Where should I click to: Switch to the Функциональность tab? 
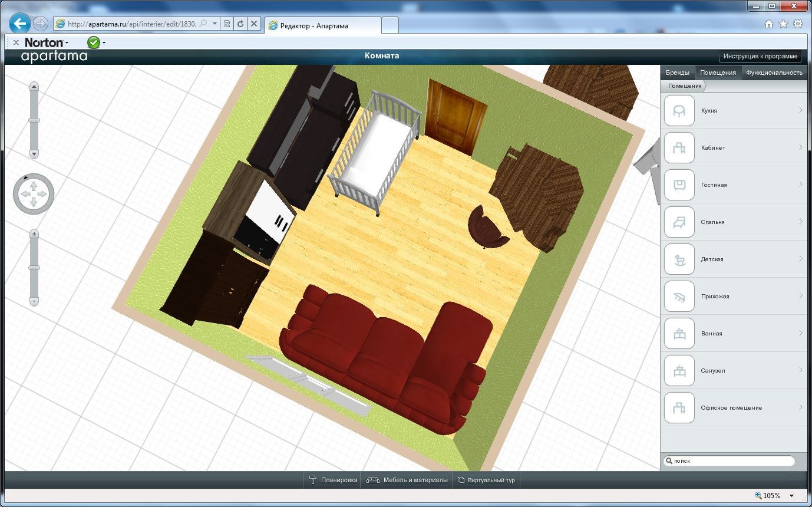point(774,73)
